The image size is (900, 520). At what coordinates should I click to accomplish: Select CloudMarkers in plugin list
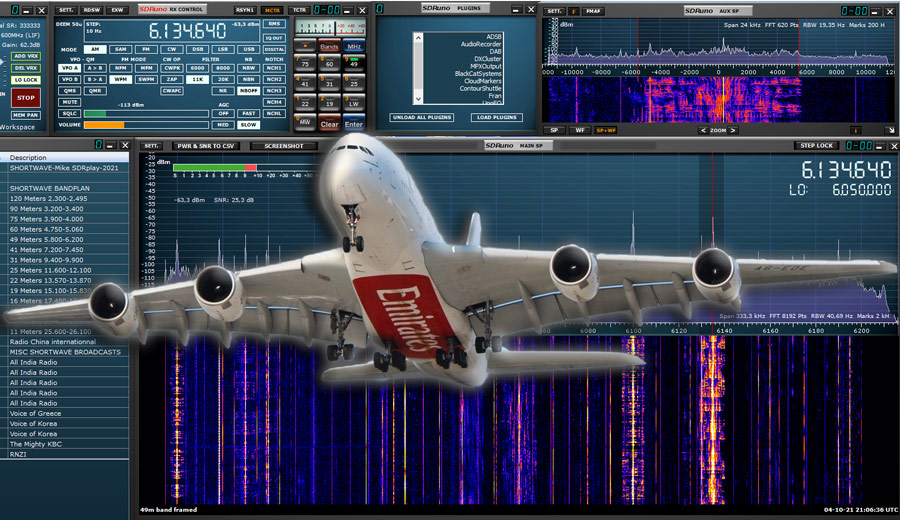point(483,81)
